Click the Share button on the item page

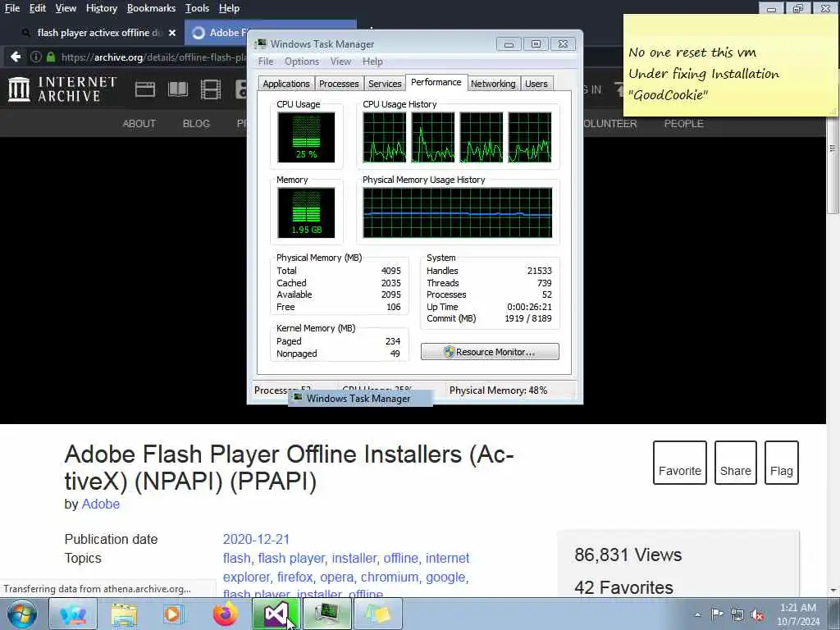(736, 463)
